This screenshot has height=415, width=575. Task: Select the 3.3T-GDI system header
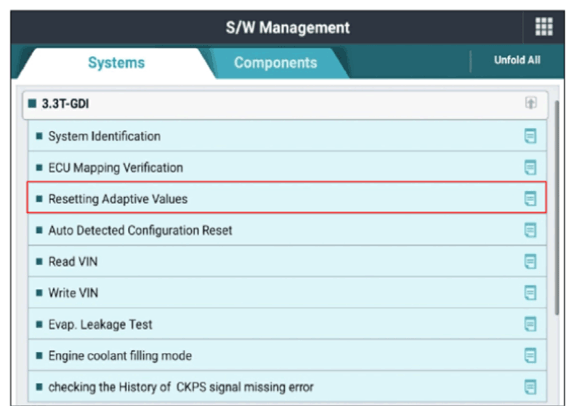[x=285, y=104]
